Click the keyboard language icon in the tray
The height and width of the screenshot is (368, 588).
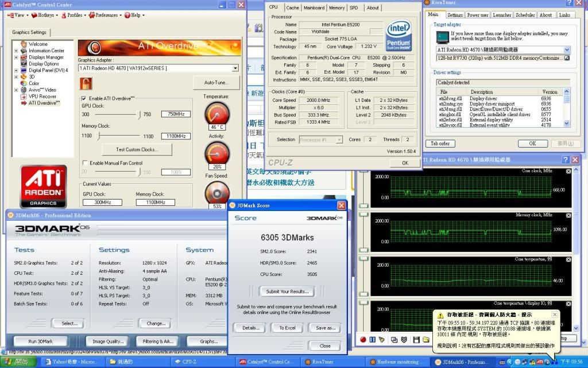point(502,362)
